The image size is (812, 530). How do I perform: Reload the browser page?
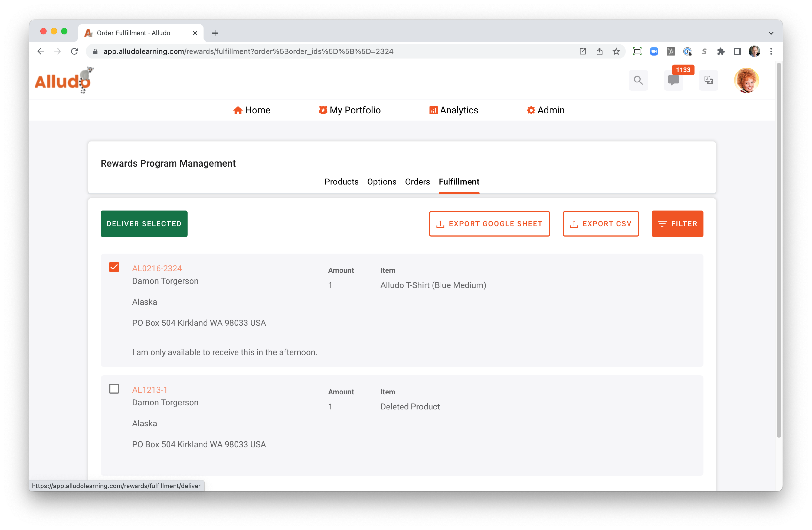pos(74,51)
